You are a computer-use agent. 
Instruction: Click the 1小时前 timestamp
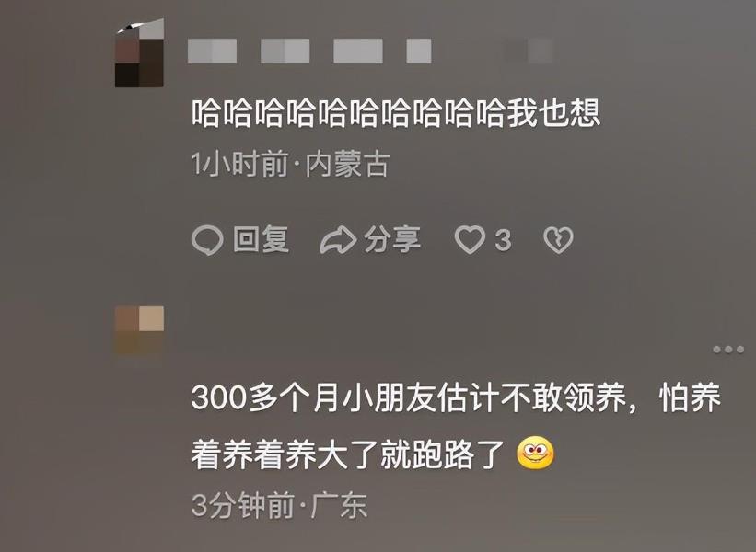tap(239, 165)
